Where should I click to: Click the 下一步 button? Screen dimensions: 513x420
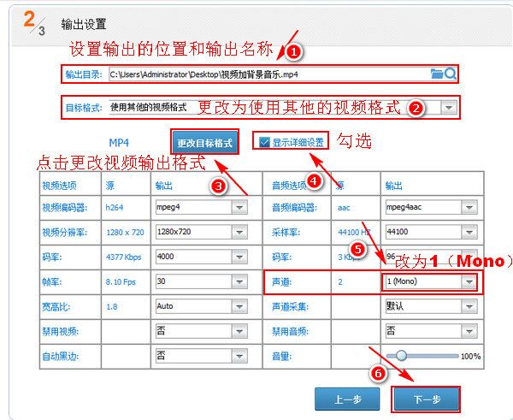(x=427, y=399)
